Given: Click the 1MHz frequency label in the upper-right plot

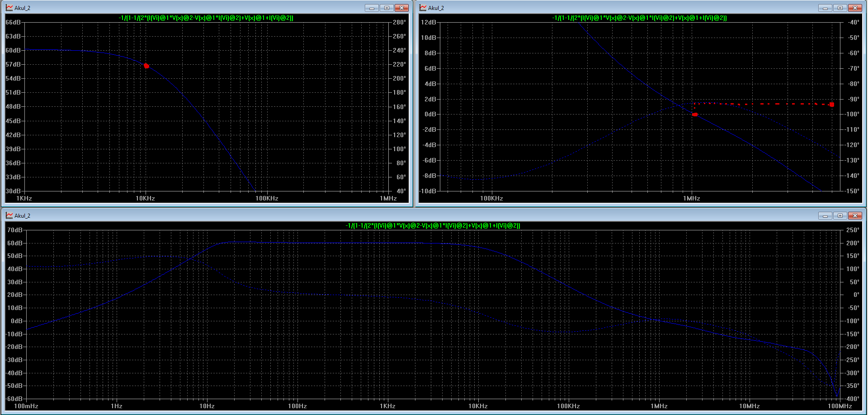Looking at the screenshot, I should point(692,198).
